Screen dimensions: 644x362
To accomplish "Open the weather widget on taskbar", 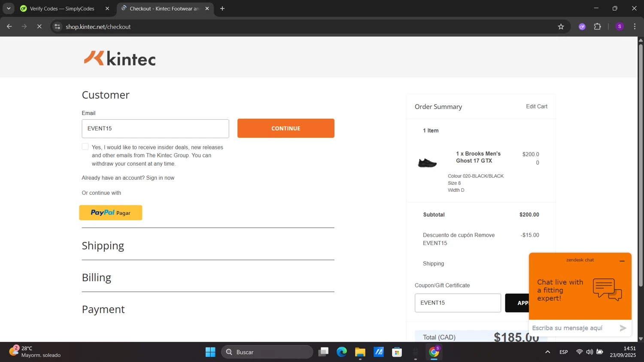I will (x=35, y=352).
